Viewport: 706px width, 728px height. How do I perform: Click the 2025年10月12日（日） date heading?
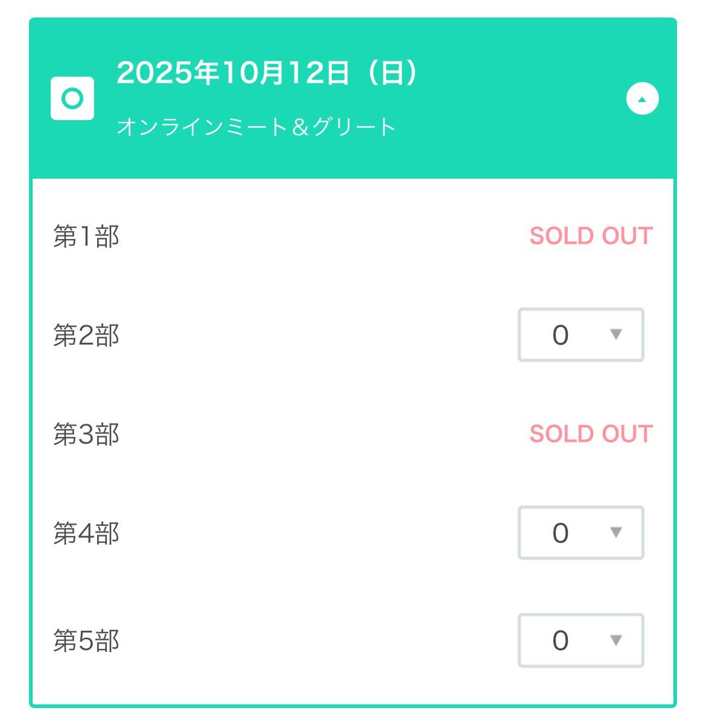(267, 73)
